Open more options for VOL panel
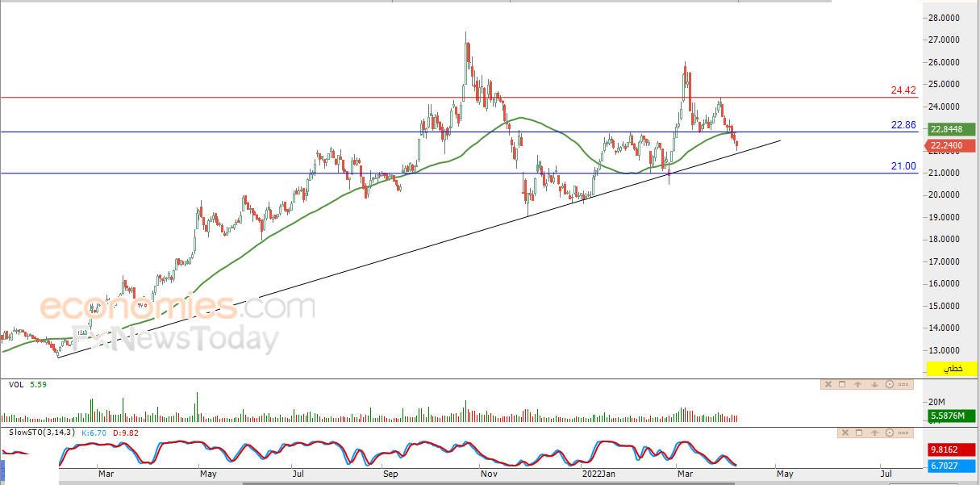This screenshot has height=485, width=980. (x=903, y=384)
